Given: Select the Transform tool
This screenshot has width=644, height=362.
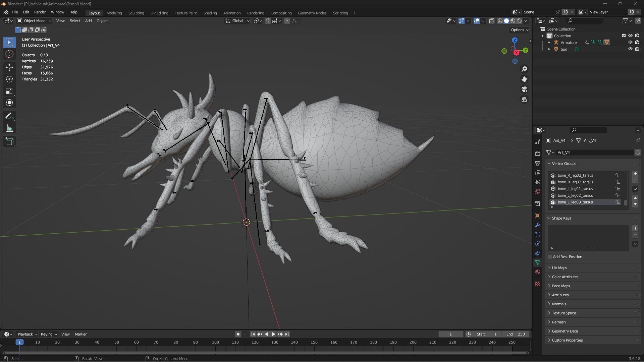Looking at the screenshot, I should (9, 103).
